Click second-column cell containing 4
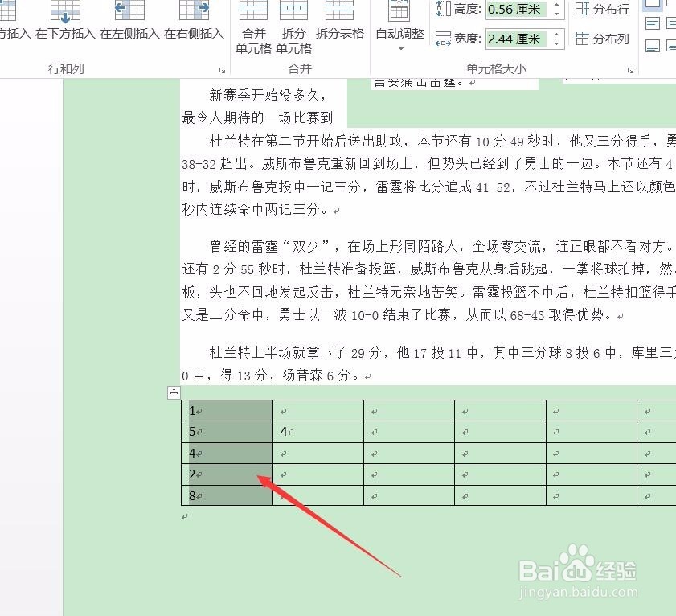Image resolution: width=676 pixels, height=616 pixels. tap(318, 432)
